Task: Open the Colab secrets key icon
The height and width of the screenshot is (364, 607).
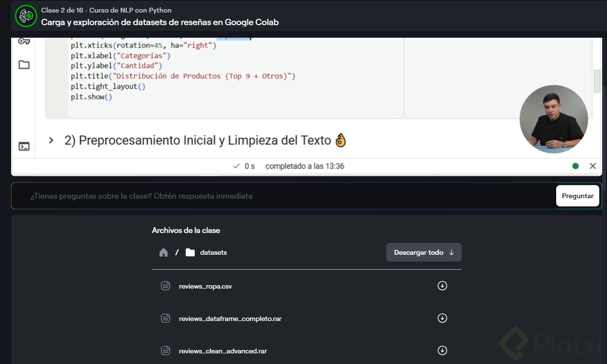Action: (24, 41)
